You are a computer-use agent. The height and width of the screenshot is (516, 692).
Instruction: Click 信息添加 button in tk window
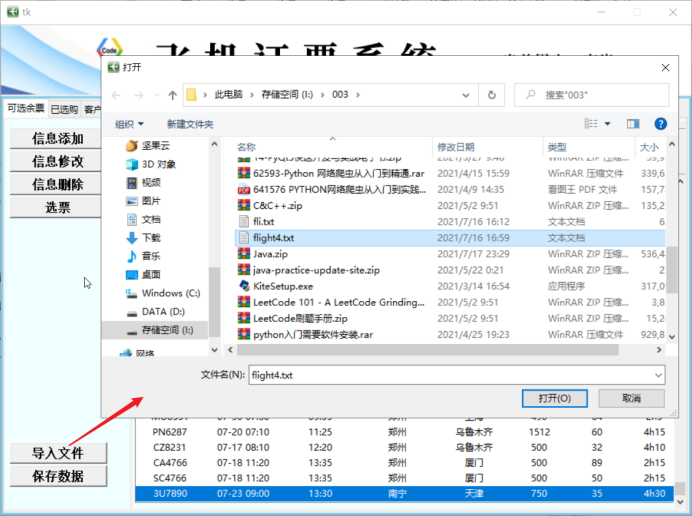coord(57,139)
